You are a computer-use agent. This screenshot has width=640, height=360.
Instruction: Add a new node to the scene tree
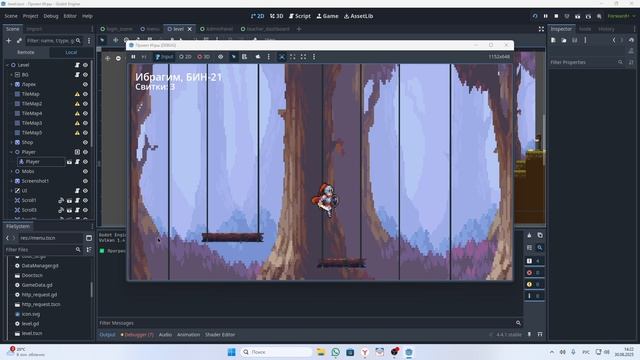[x=9, y=41]
